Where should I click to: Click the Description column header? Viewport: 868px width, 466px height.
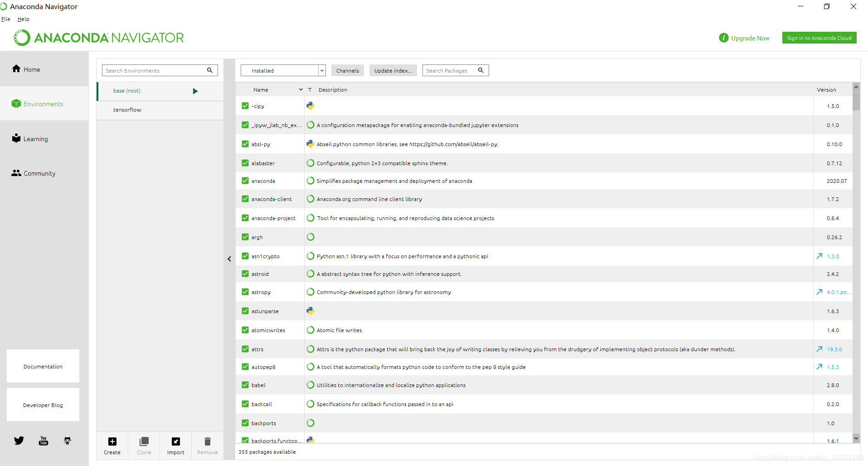coord(333,90)
